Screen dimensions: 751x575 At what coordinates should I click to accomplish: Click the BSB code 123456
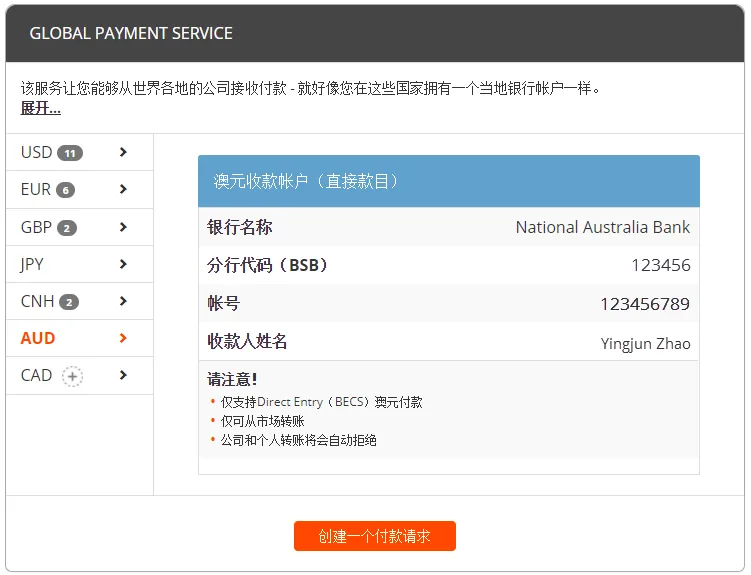(661, 265)
